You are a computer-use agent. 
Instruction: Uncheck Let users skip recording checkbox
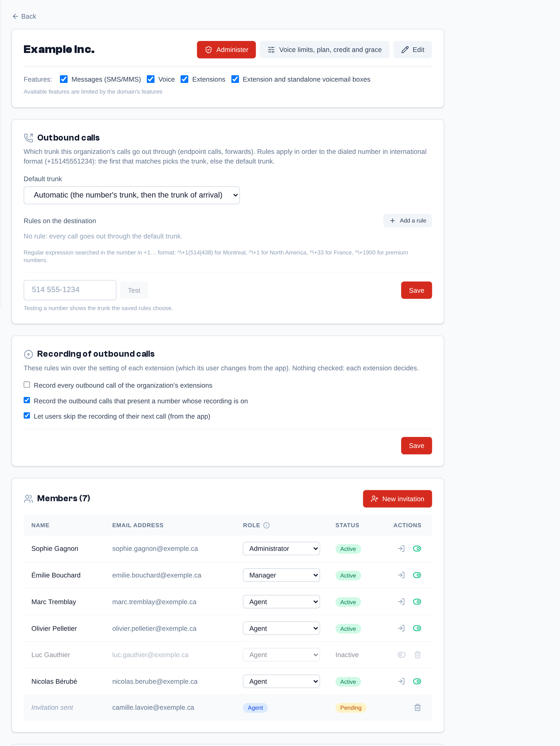tap(27, 416)
